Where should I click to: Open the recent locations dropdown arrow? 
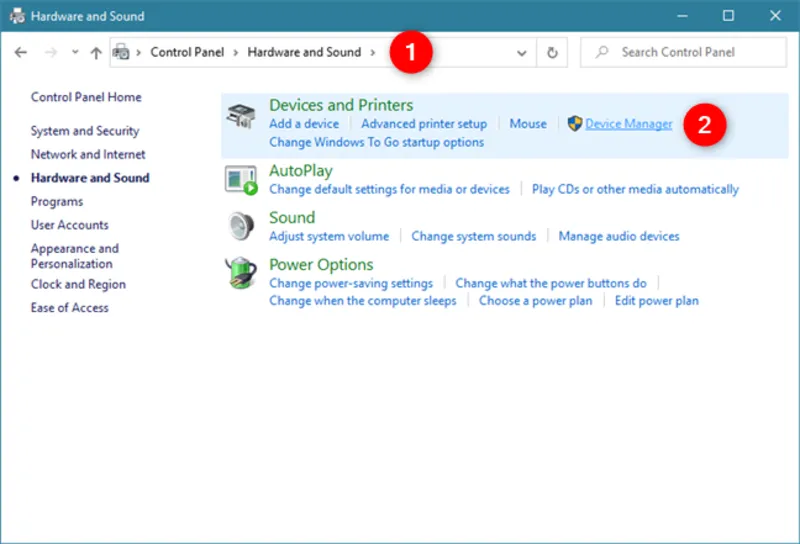pyautogui.click(x=75, y=52)
